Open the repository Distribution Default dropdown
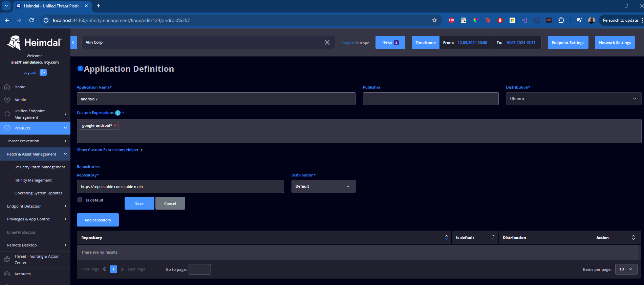This screenshot has height=285, width=644. point(323,186)
